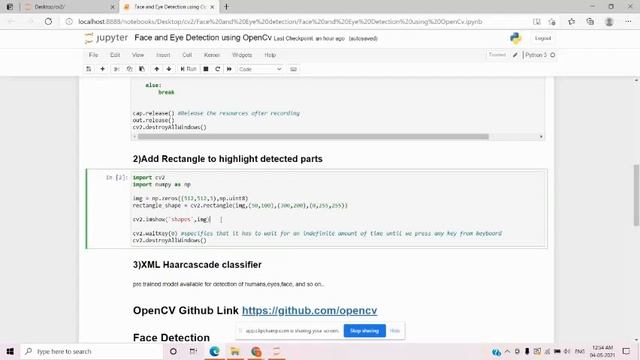Open the Windows Start menu

pyautogui.click(x=10, y=351)
